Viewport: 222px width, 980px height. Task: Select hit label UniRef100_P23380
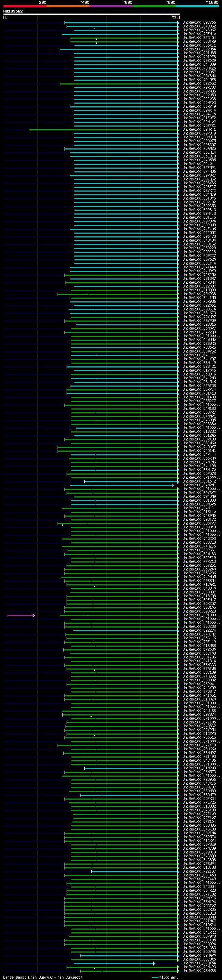coord(199,424)
